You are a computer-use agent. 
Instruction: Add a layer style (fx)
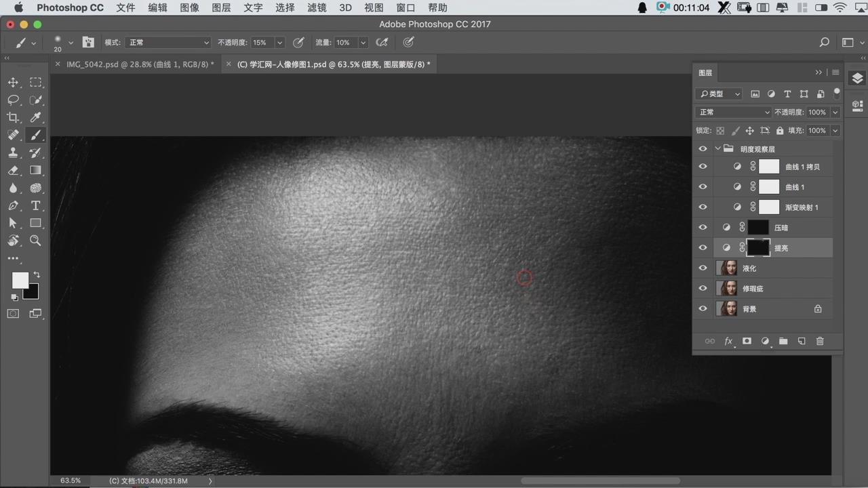(x=728, y=341)
